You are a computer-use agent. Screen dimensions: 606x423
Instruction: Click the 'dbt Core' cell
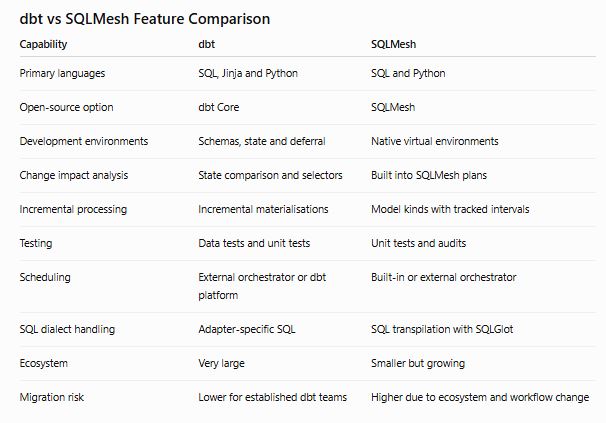click(219, 107)
